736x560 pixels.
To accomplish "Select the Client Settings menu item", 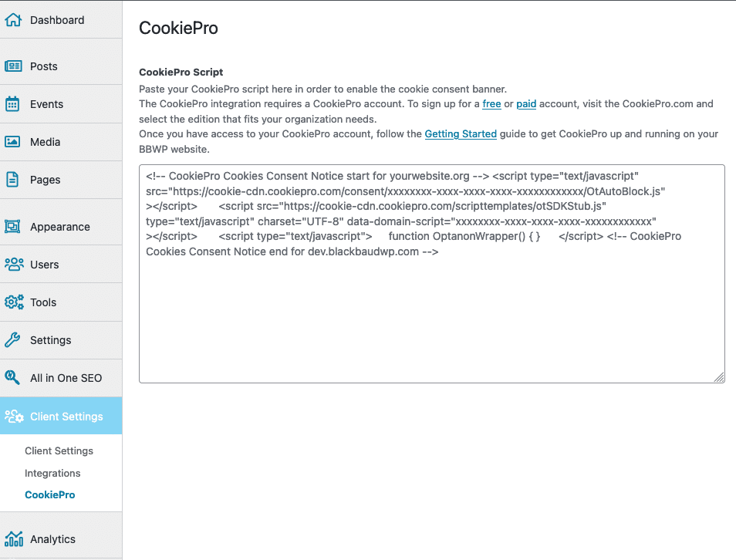I will (61, 416).
